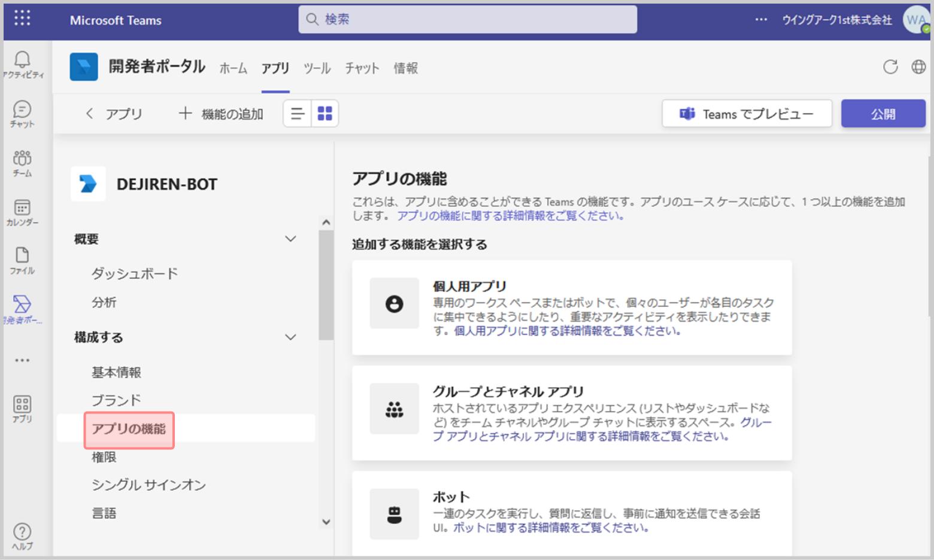Viewport: 934px width, 560px height.
Task: Collapse the 概要 section
Action: pyautogui.click(x=290, y=239)
